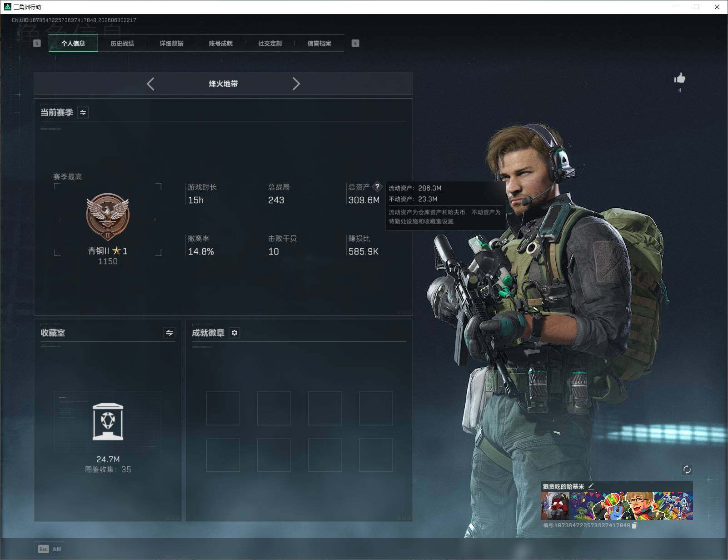Go to the 社交定制 tab

tap(270, 43)
